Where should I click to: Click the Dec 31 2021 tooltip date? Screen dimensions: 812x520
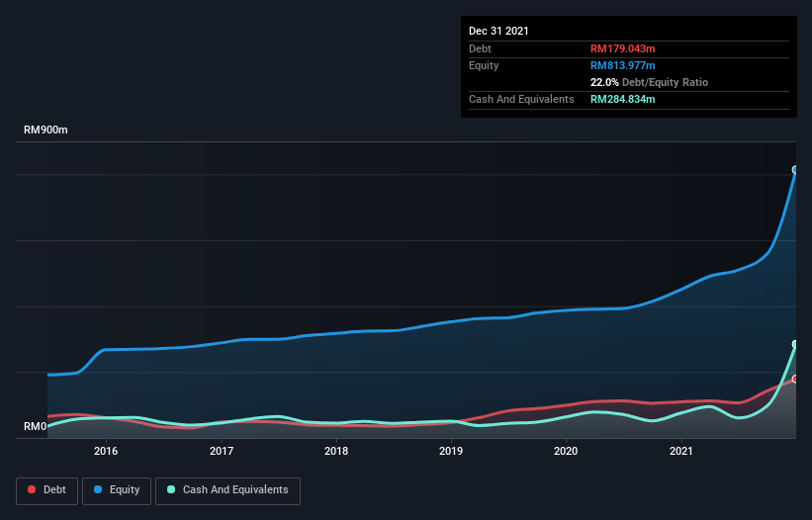[x=498, y=31]
